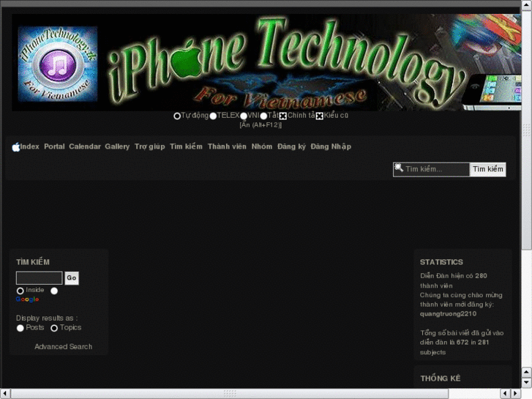Open the quangtruong2210 member profile
532x399 pixels.
click(448, 313)
